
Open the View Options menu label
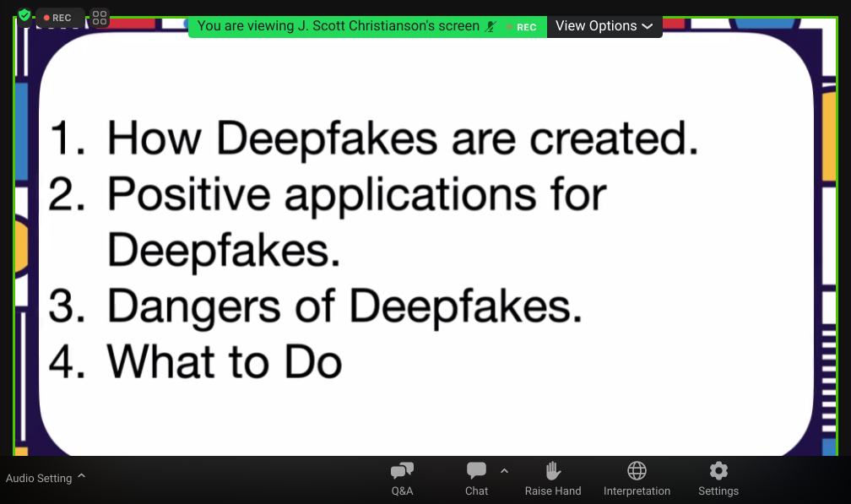(x=595, y=26)
